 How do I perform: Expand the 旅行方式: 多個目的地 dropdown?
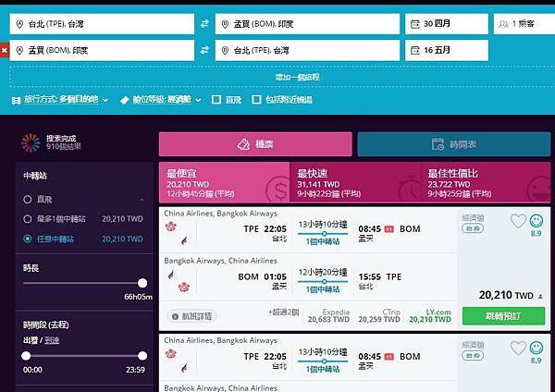(66, 100)
